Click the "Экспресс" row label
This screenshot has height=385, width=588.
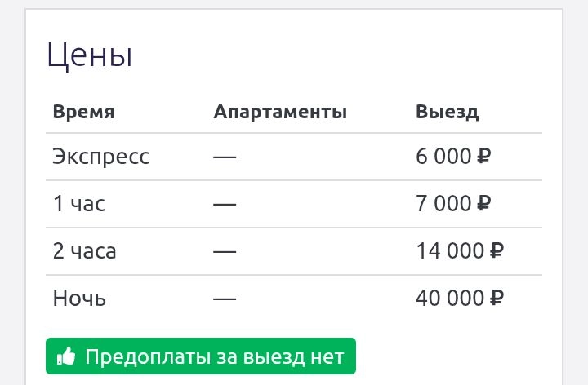click(101, 156)
